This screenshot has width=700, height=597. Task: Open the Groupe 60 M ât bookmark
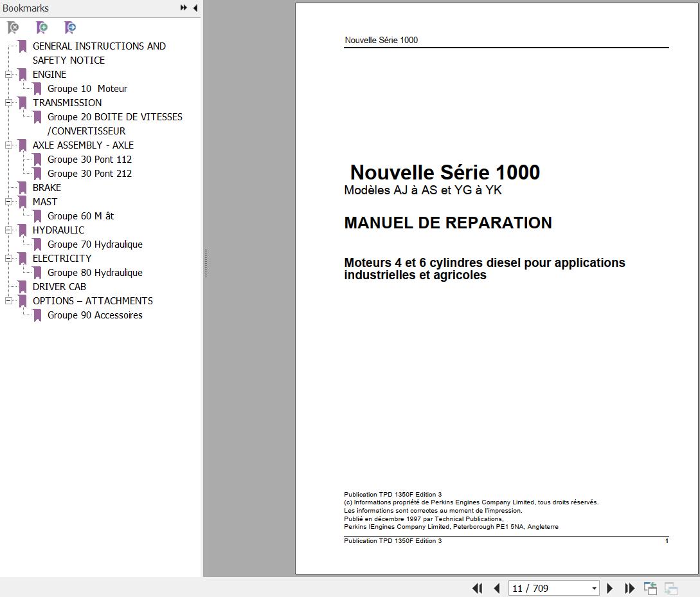80,216
